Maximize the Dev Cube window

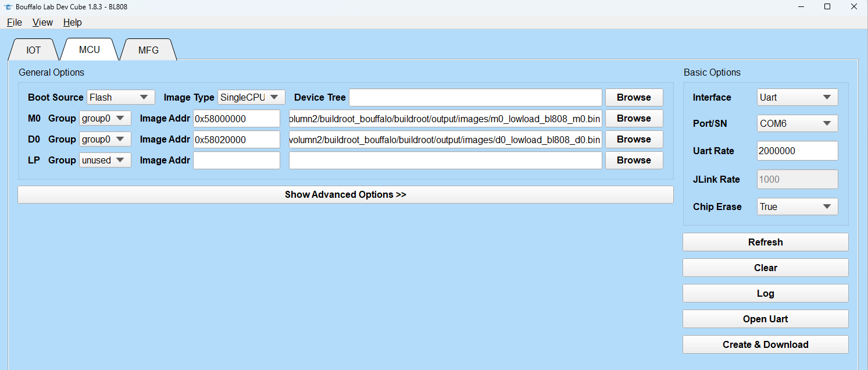coord(827,7)
